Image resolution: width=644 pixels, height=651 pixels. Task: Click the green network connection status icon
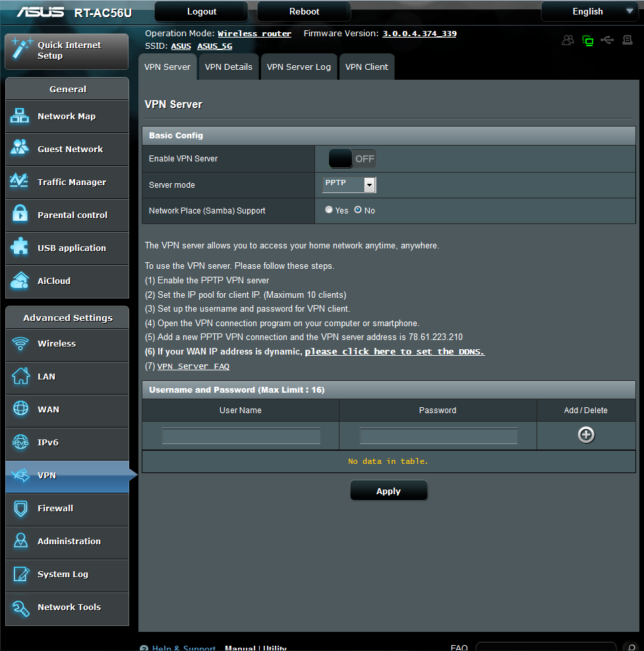587,40
